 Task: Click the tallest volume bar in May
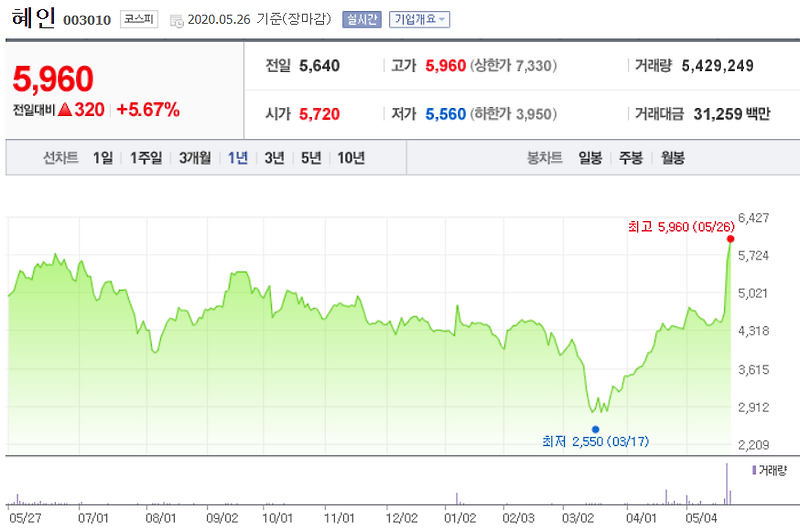coord(727,484)
